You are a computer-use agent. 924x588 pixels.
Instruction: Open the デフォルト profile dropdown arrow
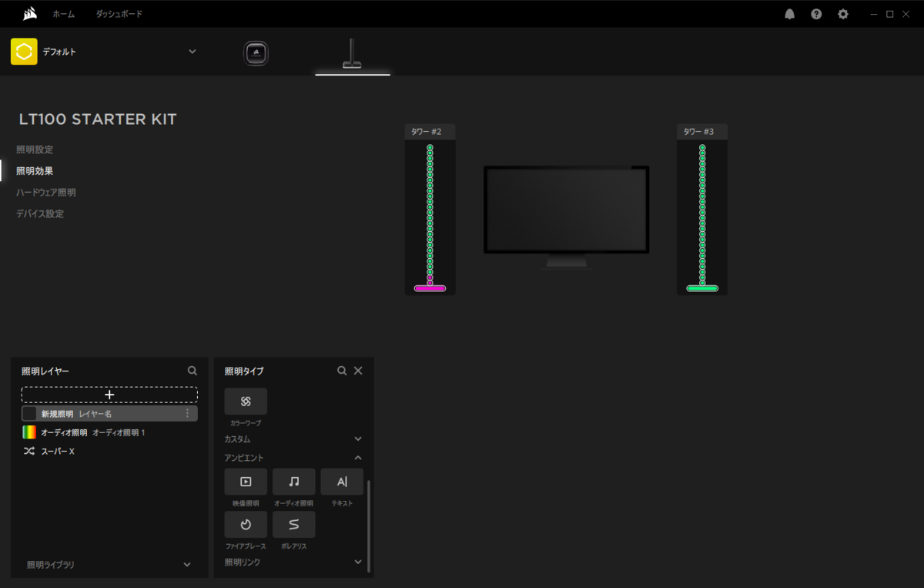(192, 52)
